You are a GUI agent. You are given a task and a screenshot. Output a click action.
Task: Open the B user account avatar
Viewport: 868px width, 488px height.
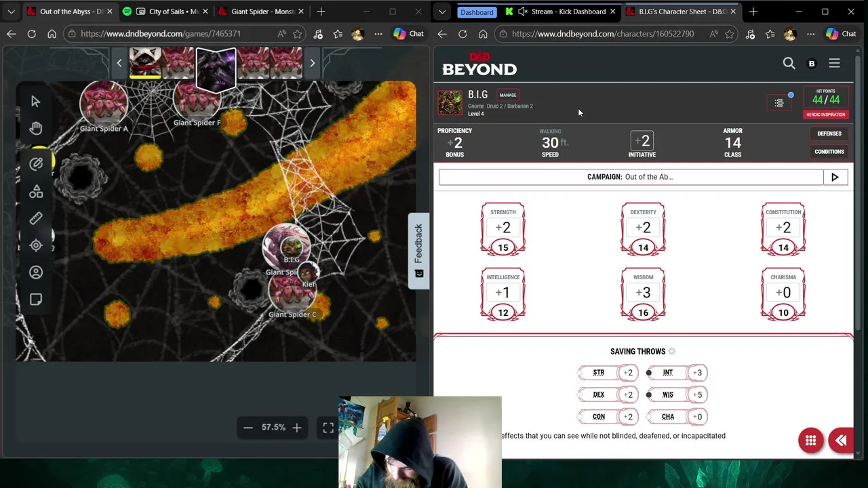point(812,64)
